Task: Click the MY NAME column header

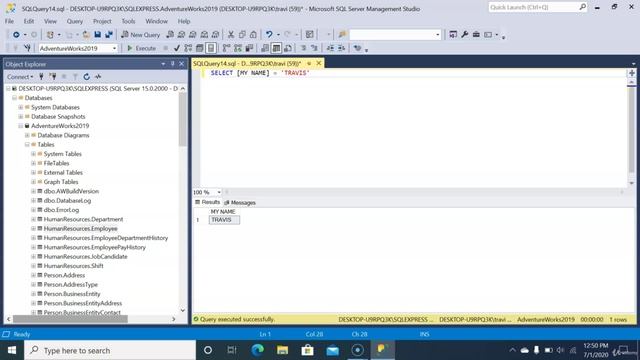Action: (x=223, y=211)
